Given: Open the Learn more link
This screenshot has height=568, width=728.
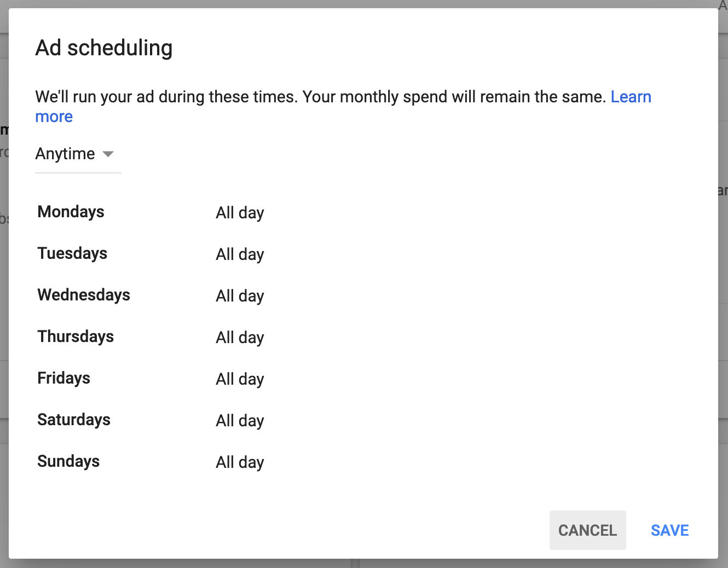Looking at the screenshot, I should pyautogui.click(x=631, y=97).
